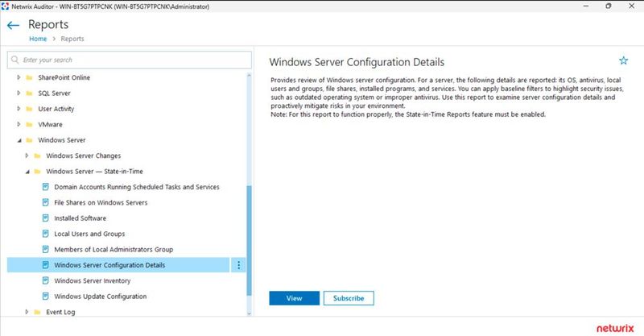Click report icon for Members of Local Administrators Group
644x336 pixels.
[46, 249]
